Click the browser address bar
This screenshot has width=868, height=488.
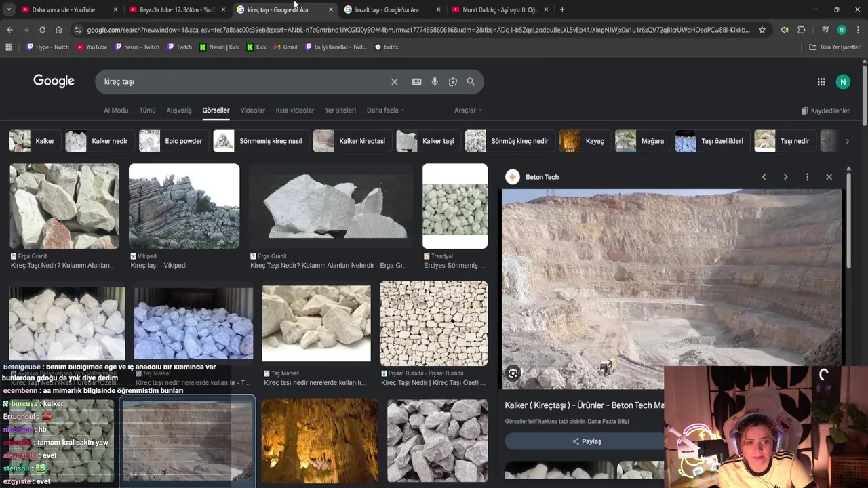417,30
